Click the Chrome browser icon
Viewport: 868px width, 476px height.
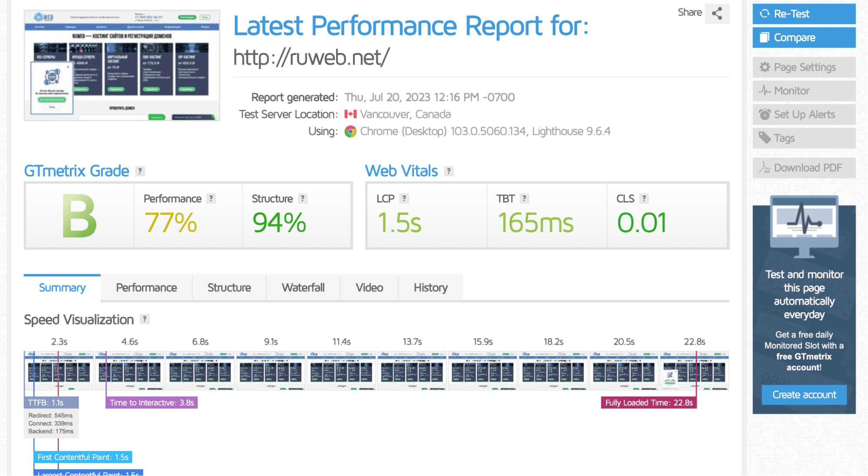tap(350, 131)
